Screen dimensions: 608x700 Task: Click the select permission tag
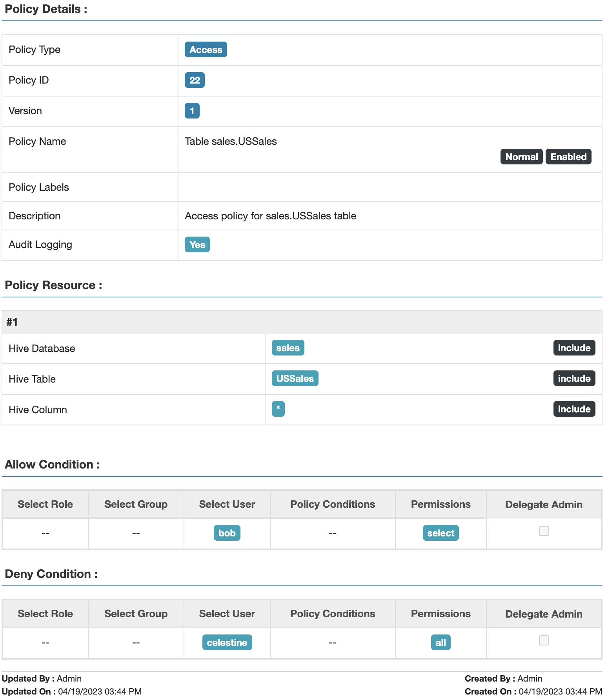pos(441,533)
